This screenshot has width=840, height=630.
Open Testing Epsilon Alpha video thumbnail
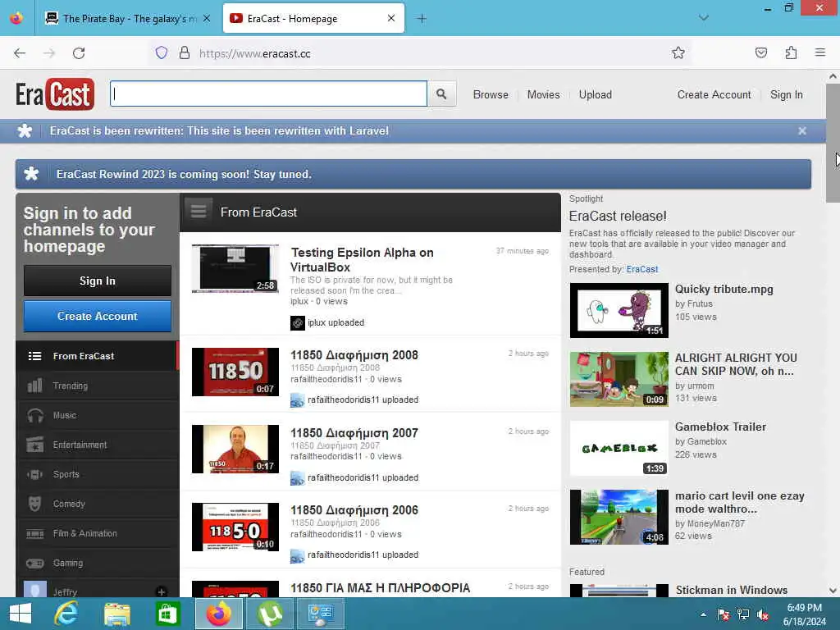pyautogui.click(x=235, y=268)
